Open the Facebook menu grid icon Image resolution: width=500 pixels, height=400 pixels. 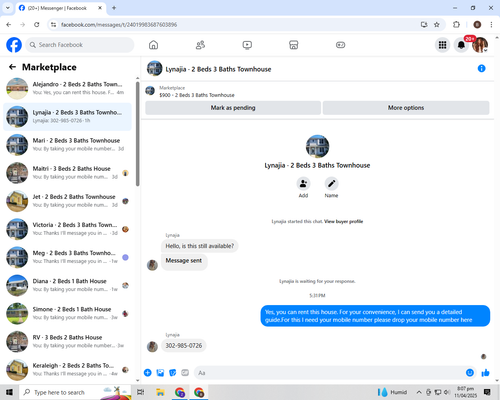(x=442, y=45)
